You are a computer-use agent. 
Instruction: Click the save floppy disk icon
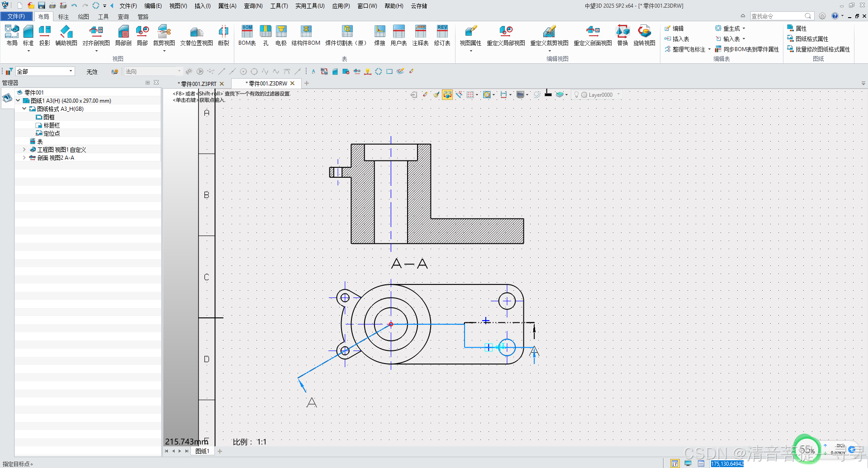(x=42, y=5)
